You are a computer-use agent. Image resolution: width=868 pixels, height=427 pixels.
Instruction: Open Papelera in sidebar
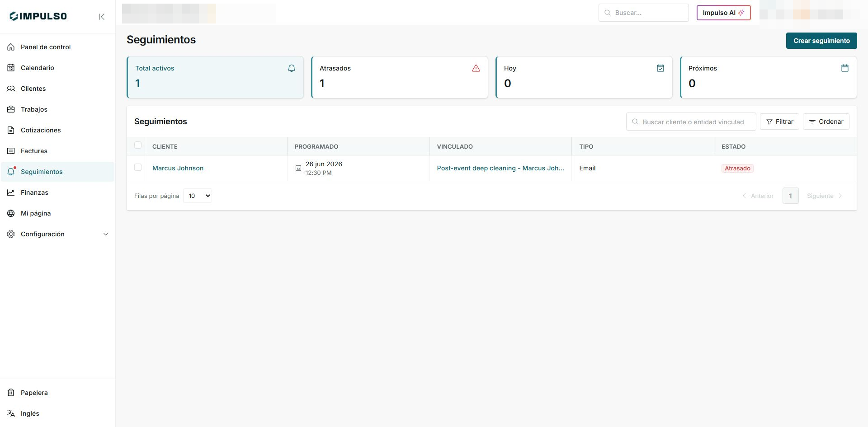point(57,393)
